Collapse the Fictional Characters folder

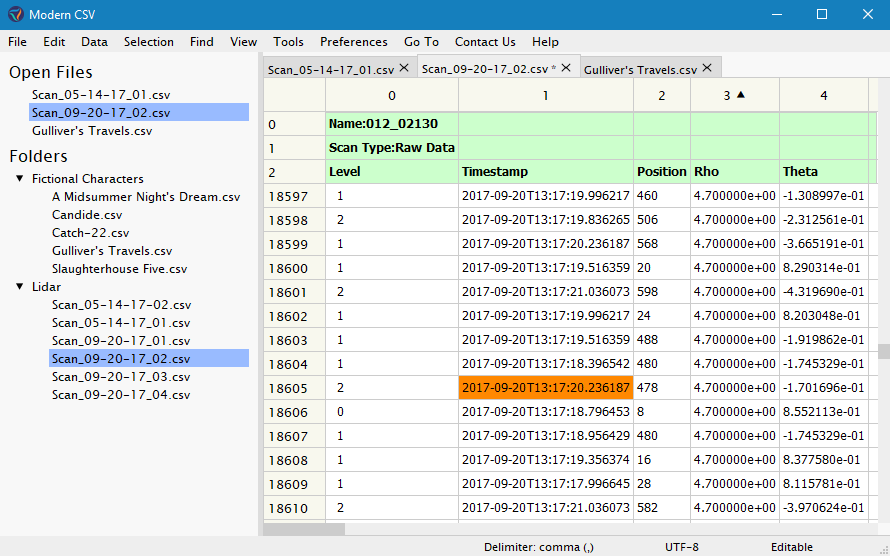point(20,179)
